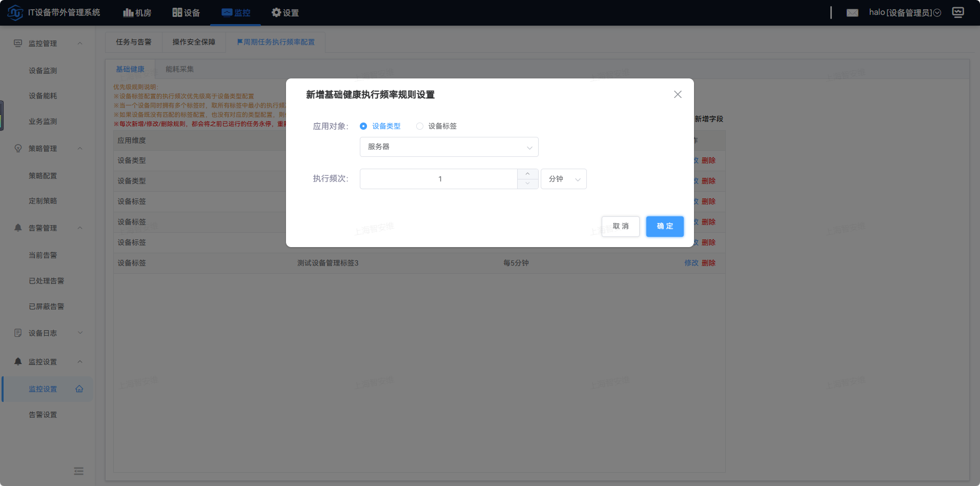The image size is (980, 486).
Task: Switch to the 能耗采集 tab
Action: coord(179,69)
